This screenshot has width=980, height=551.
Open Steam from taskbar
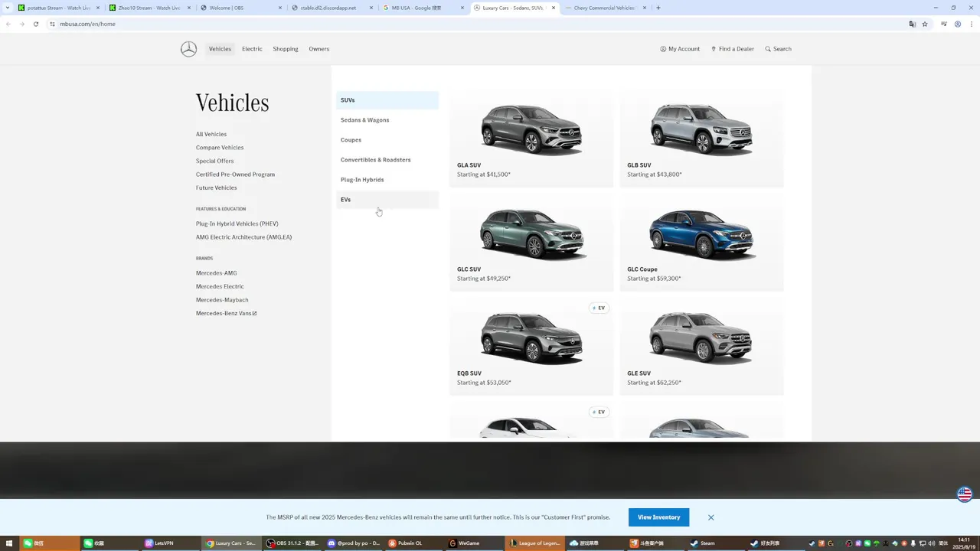[x=716, y=543]
